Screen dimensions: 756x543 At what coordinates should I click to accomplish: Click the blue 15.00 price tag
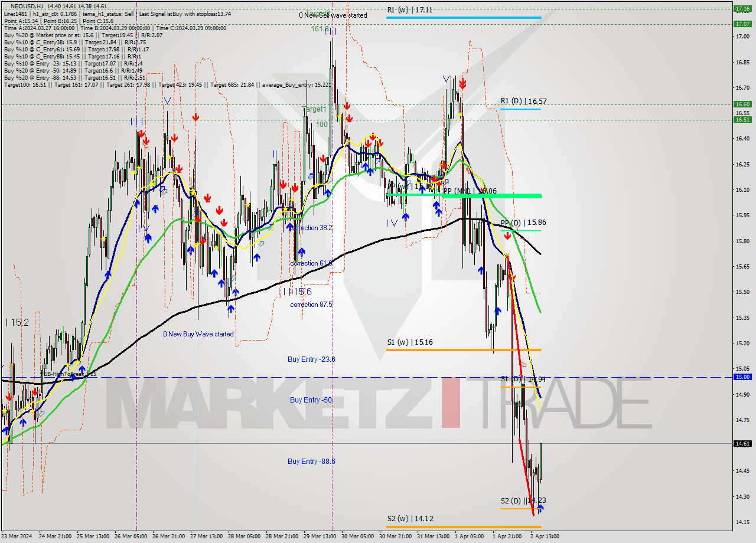(742, 377)
